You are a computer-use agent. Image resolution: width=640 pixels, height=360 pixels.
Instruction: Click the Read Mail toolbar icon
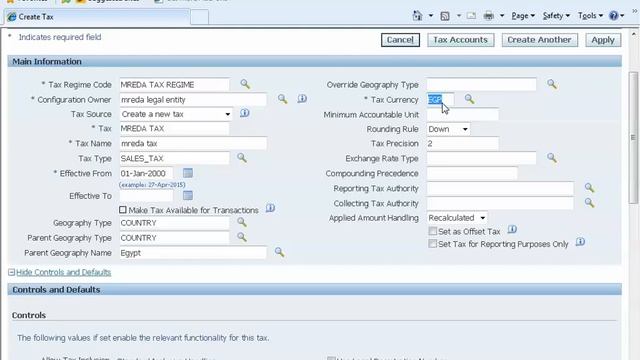click(x=471, y=16)
